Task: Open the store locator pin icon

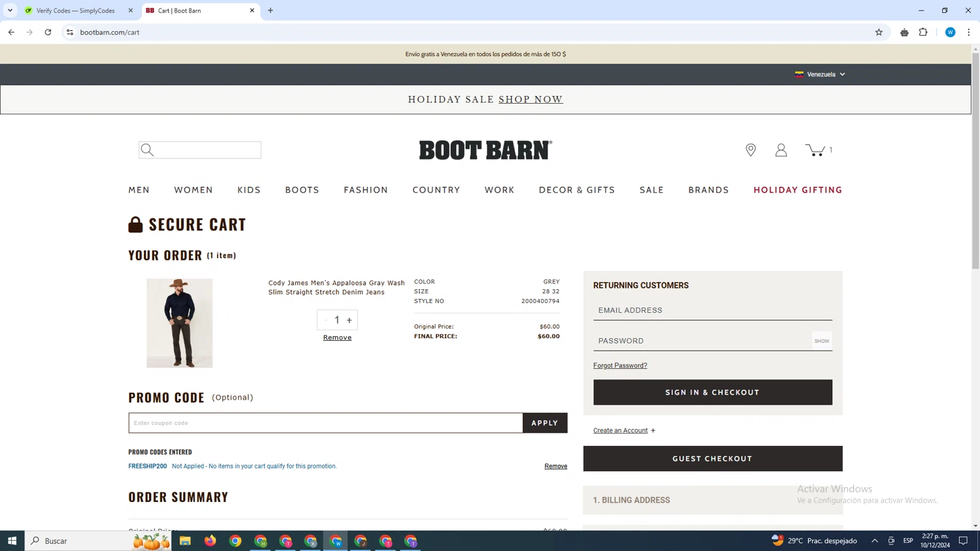Action: point(751,150)
